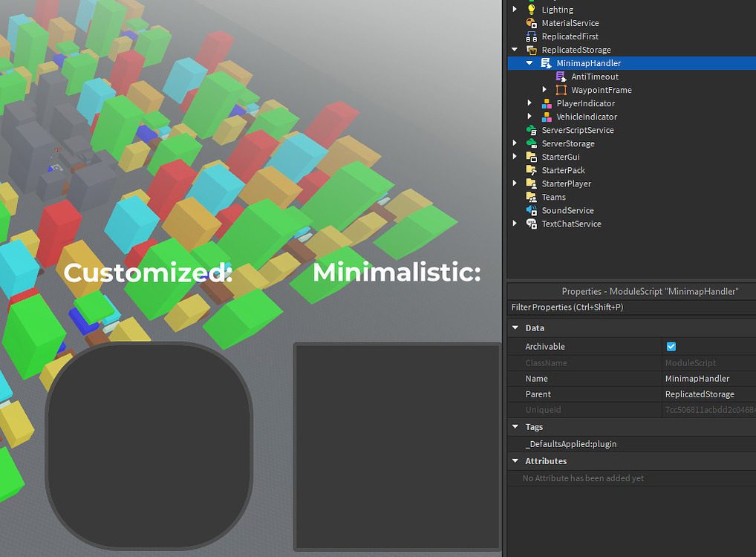Screen dimensions: 756x557
Task: Click the AntiTimeout script icon
Action: pyautogui.click(x=561, y=76)
